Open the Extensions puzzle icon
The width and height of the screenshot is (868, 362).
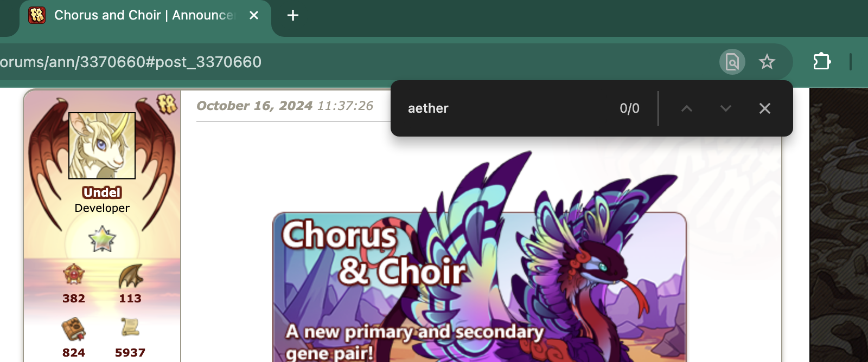coord(822,61)
